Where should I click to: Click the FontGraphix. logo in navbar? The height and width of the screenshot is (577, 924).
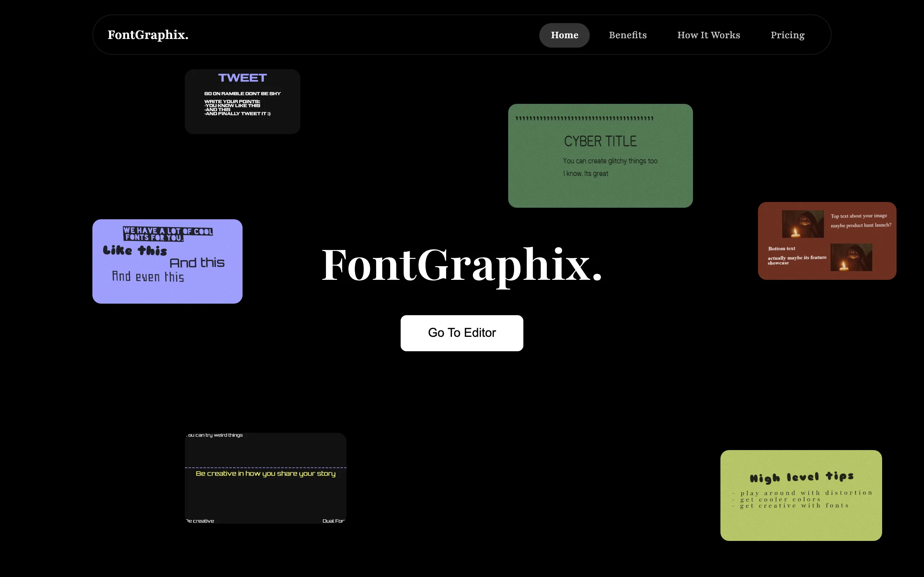click(148, 35)
